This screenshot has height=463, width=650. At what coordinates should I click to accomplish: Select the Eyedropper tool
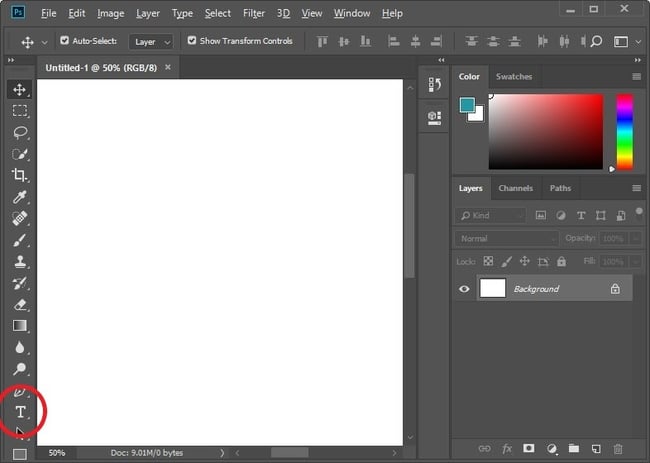(19, 197)
